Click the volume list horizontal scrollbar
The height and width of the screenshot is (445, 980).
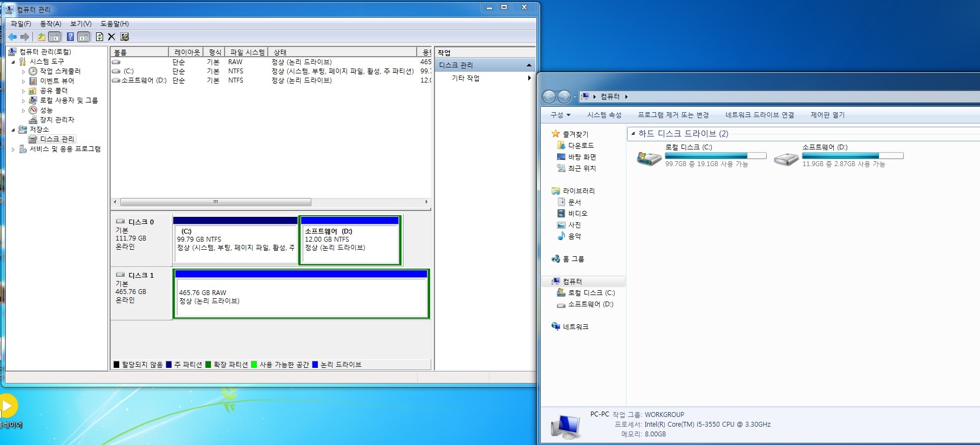216,202
